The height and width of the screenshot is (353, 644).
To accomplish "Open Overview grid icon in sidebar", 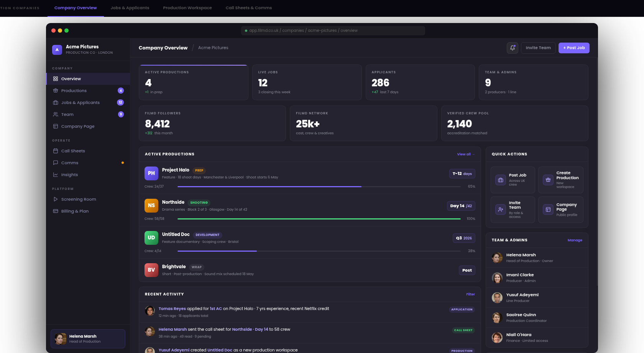I will (x=56, y=79).
